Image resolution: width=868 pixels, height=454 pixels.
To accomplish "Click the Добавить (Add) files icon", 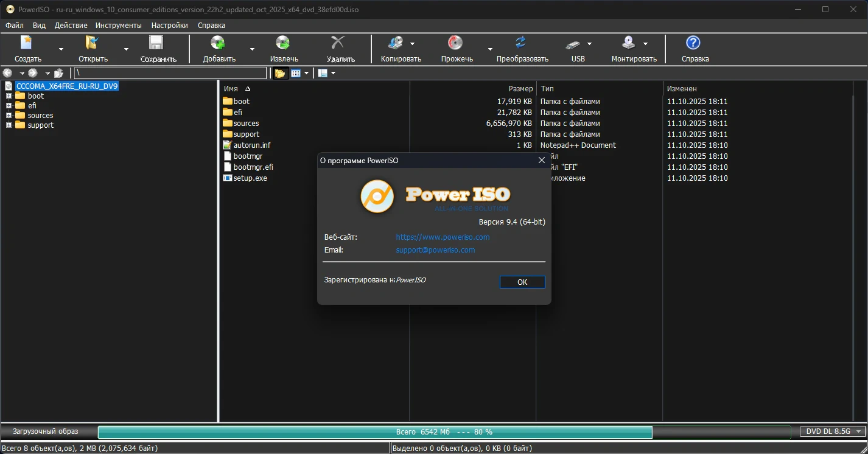I will coord(218,43).
